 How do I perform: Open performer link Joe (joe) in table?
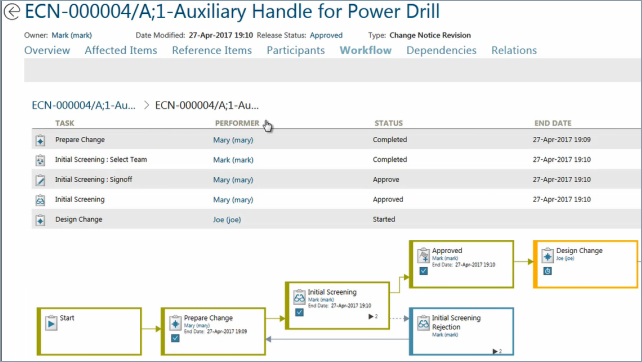(227, 220)
